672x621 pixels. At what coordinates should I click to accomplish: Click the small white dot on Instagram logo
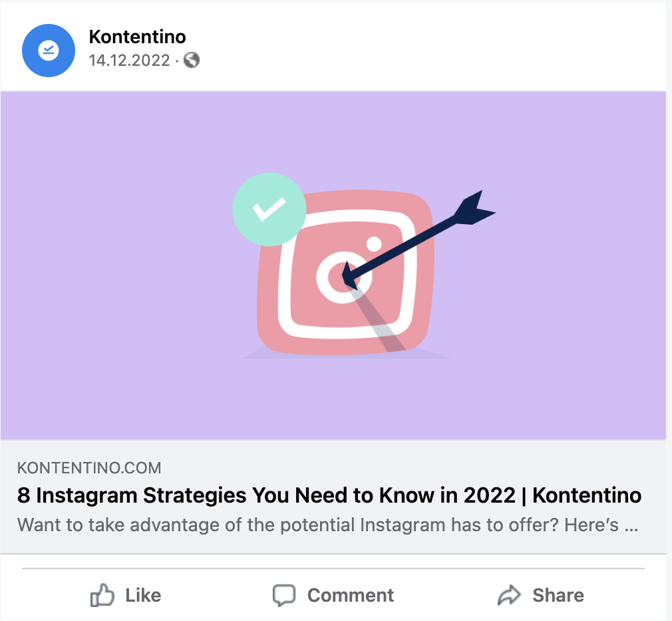click(374, 244)
